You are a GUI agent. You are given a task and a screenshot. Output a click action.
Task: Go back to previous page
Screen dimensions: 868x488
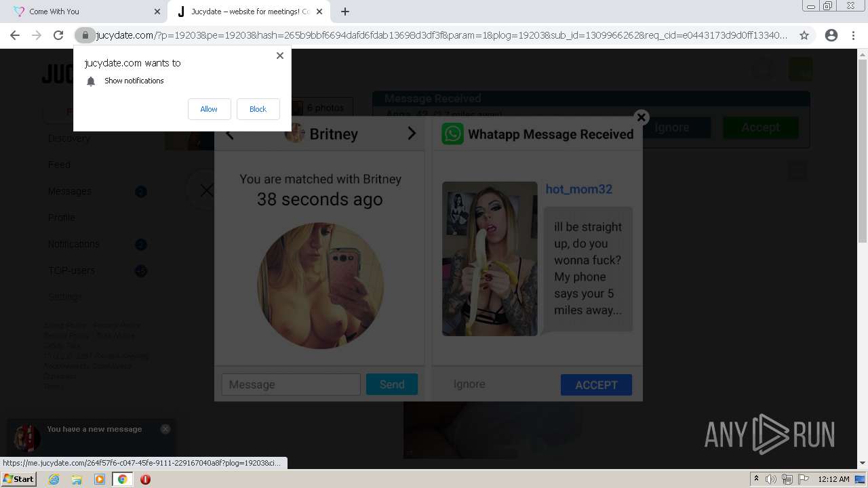point(15,35)
